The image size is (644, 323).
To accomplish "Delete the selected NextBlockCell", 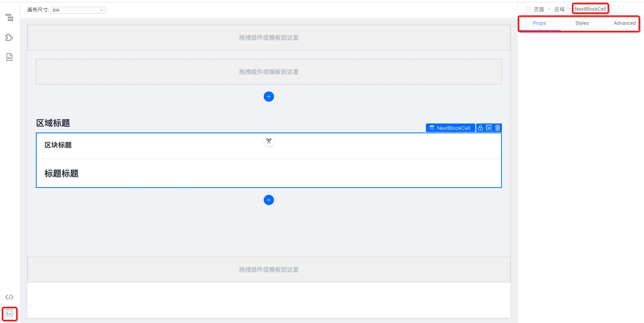I will [x=497, y=128].
